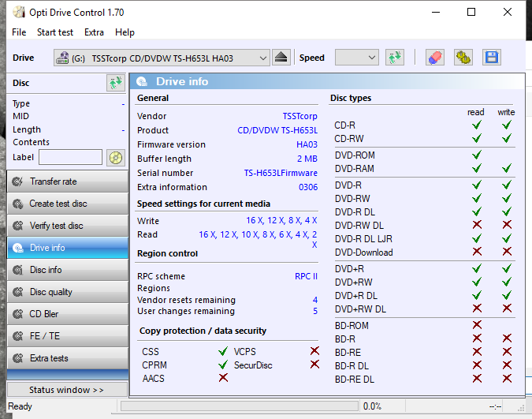Screen dimensions: 532x419
Task: Click the CD-R write checkmark
Action: click(507, 125)
